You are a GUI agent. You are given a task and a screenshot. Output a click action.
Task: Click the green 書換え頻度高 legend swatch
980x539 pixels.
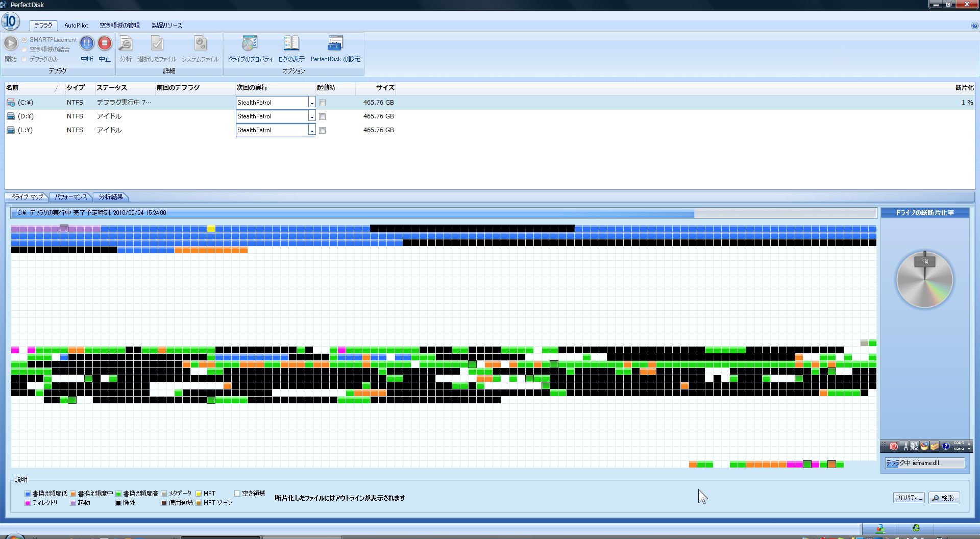(x=118, y=494)
